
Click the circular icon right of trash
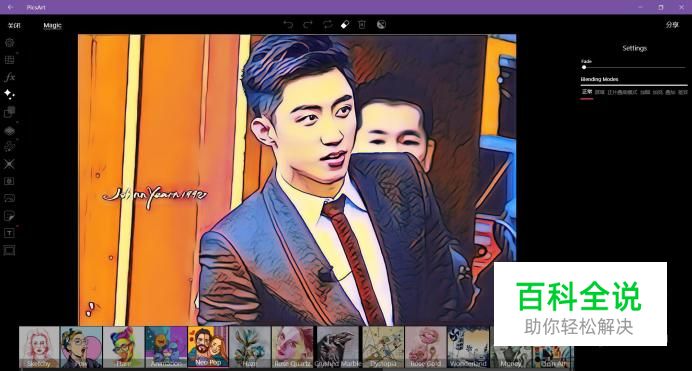point(381,25)
